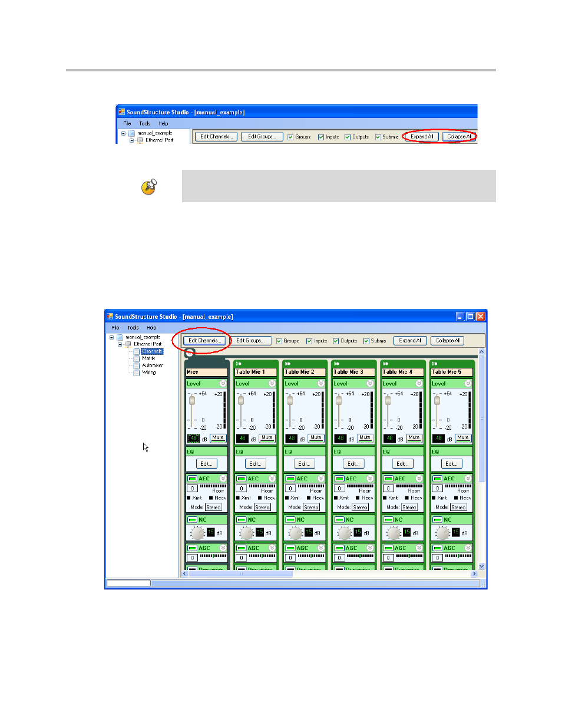
Task: Select the Matrix node in the project tree
Action: (x=148, y=358)
